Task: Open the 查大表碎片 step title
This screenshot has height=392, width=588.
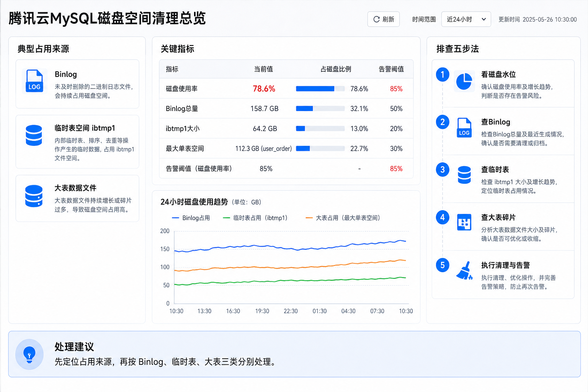Action: click(x=498, y=217)
